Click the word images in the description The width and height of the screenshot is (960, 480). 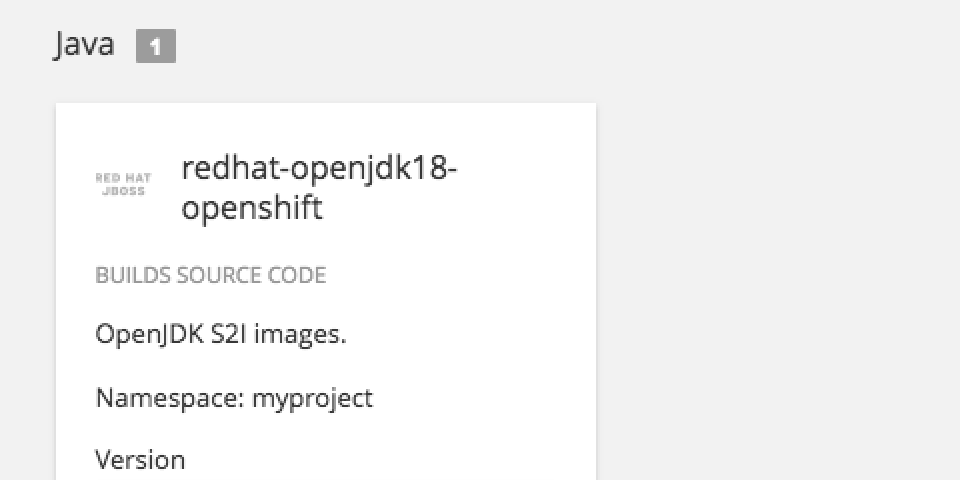pos(298,334)
